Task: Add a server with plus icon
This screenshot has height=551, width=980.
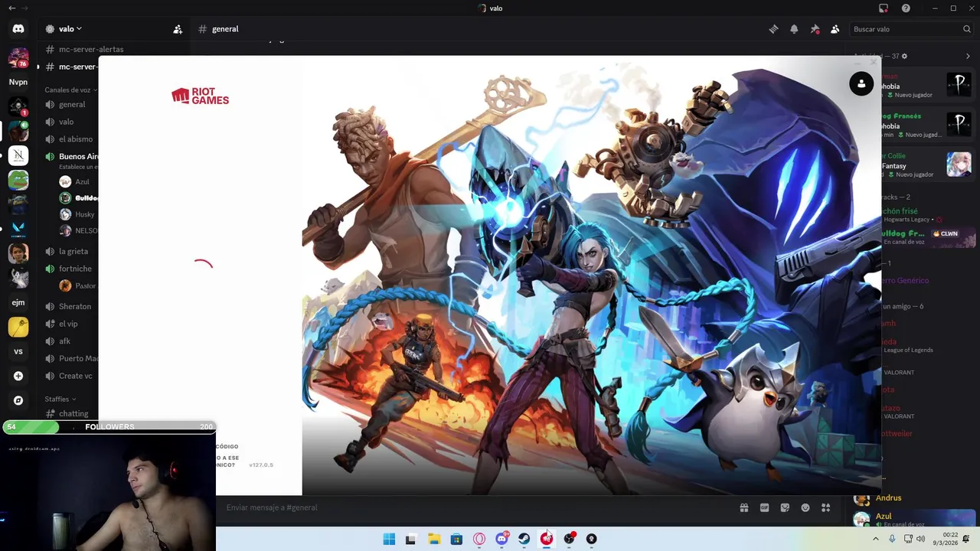Action: [x=18, y=376]
